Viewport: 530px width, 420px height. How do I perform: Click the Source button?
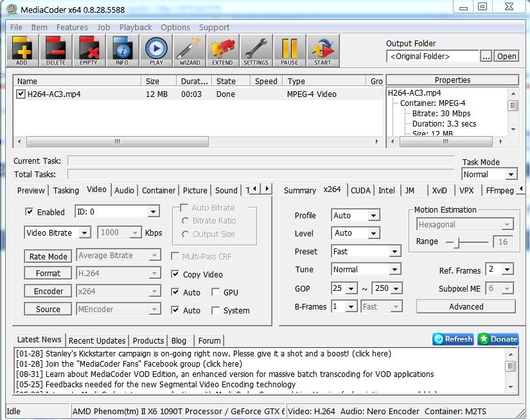click(x=48, y=309)
